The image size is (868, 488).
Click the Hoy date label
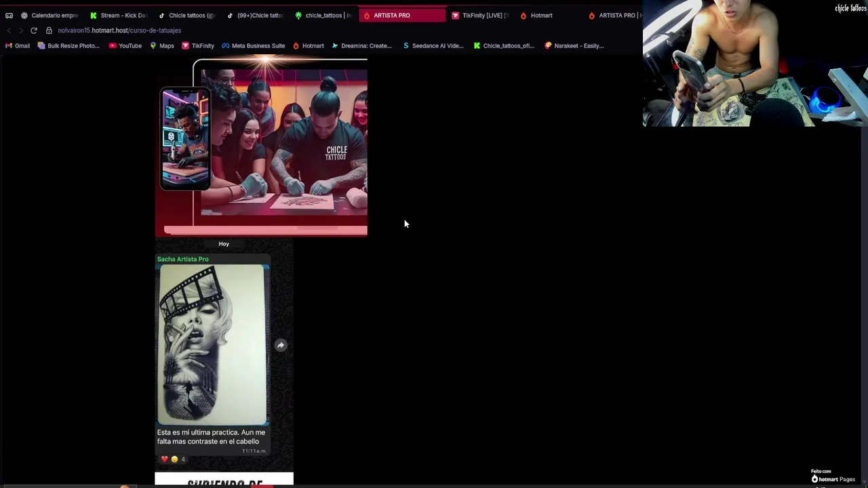224,243
